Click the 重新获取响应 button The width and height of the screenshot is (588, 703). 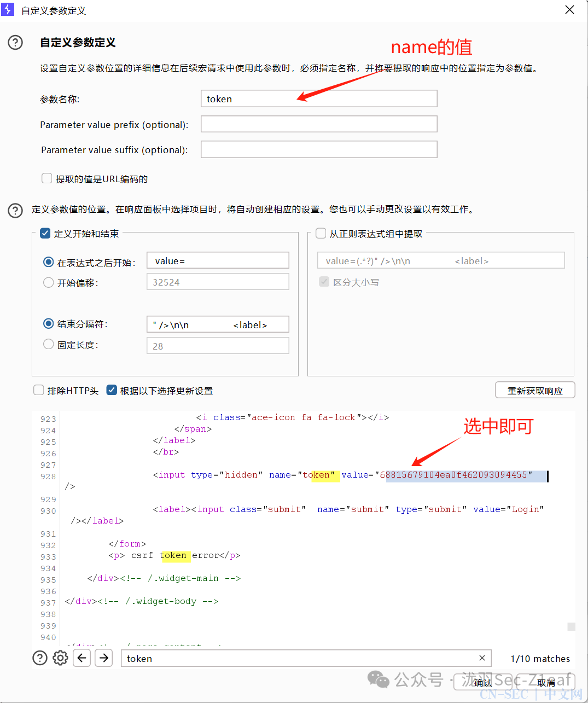click(535, 390)
